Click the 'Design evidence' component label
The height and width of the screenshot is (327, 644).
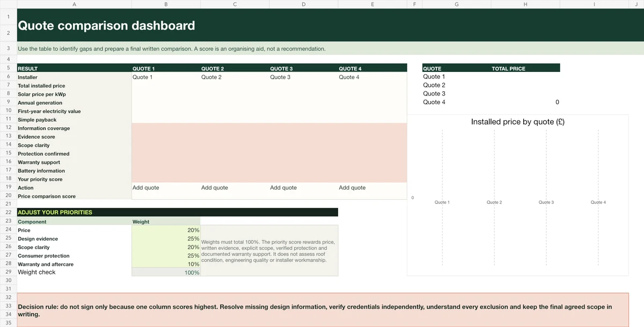click(x=38, y=239)
